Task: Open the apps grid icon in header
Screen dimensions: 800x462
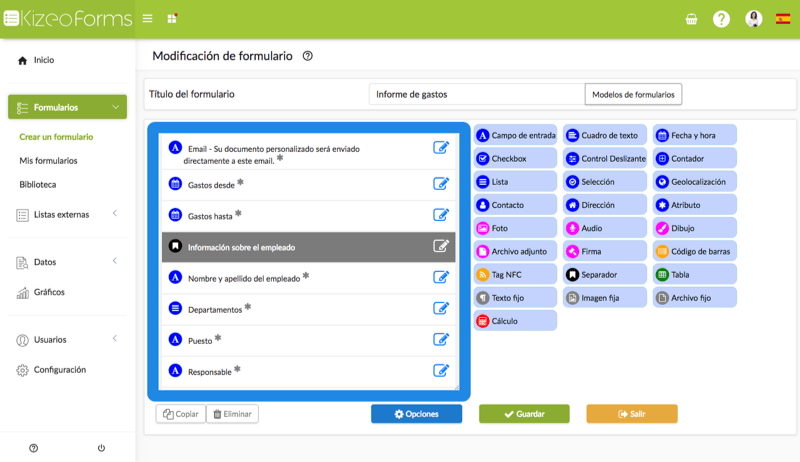Action: [172, 19]
